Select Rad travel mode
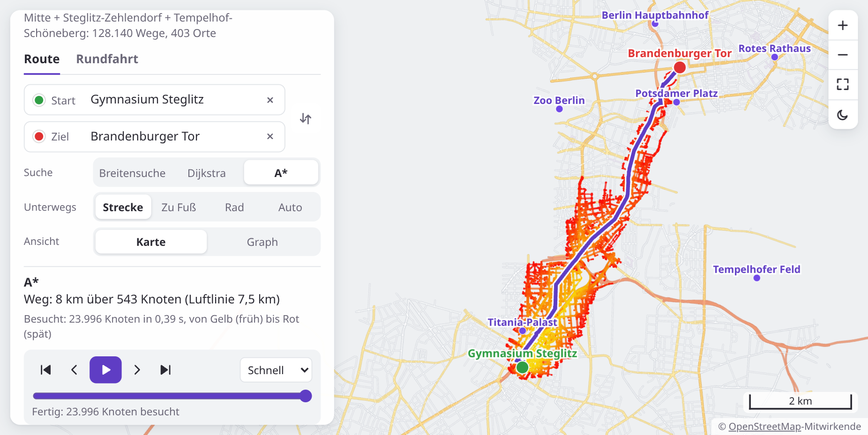868x435 pixels. pos(234,207)
